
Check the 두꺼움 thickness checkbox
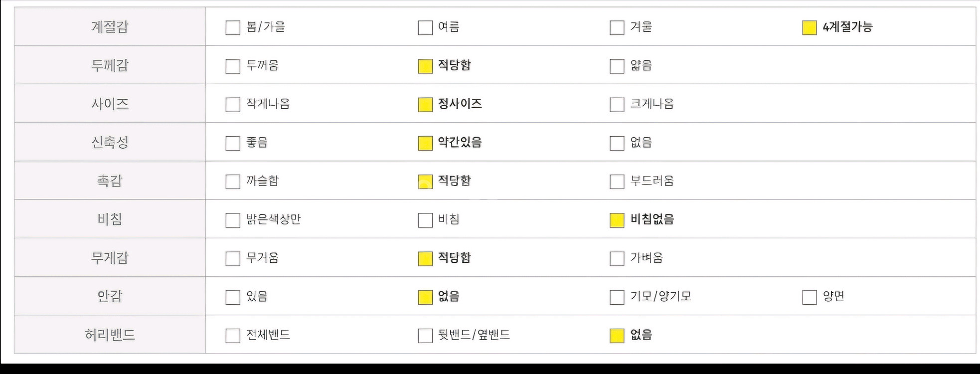coord(233,66)
